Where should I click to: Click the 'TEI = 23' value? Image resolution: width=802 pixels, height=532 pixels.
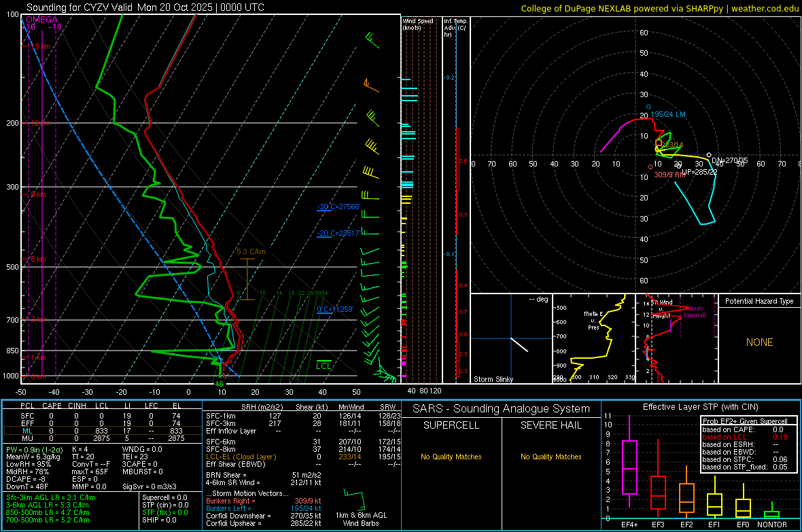click(x=135, y=457)
